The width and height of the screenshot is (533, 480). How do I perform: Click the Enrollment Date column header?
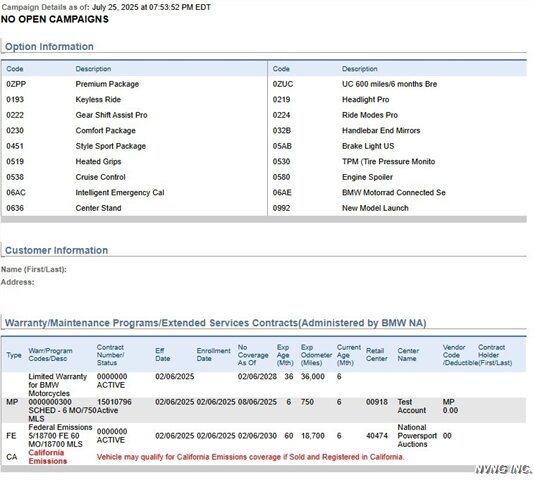click(213, 355)
